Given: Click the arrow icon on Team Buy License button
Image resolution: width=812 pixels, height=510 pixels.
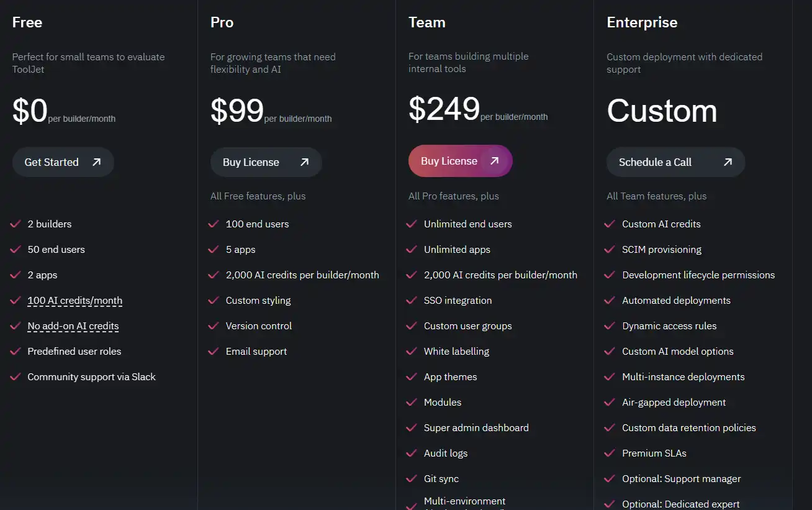Looking at the screenshot, I should [495, 160].
